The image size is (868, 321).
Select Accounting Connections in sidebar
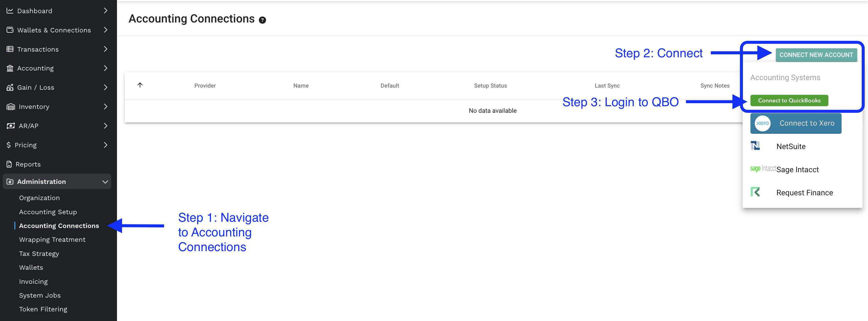[59, 226]
